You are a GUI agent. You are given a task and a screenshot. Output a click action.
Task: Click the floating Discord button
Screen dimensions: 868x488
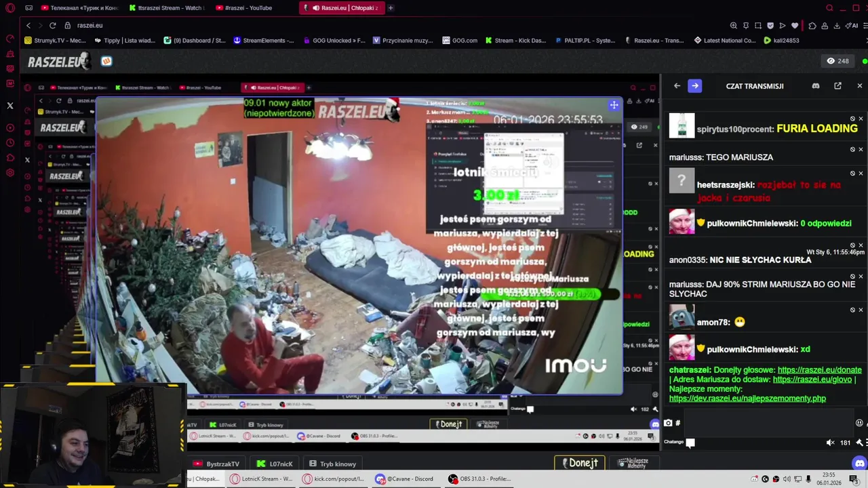pos(859,464)
